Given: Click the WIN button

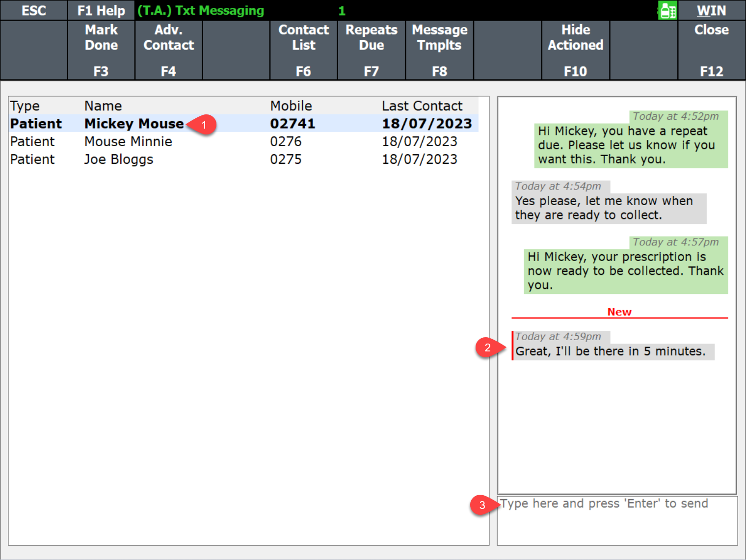Looking at the screenshot, I should point(711,10).
